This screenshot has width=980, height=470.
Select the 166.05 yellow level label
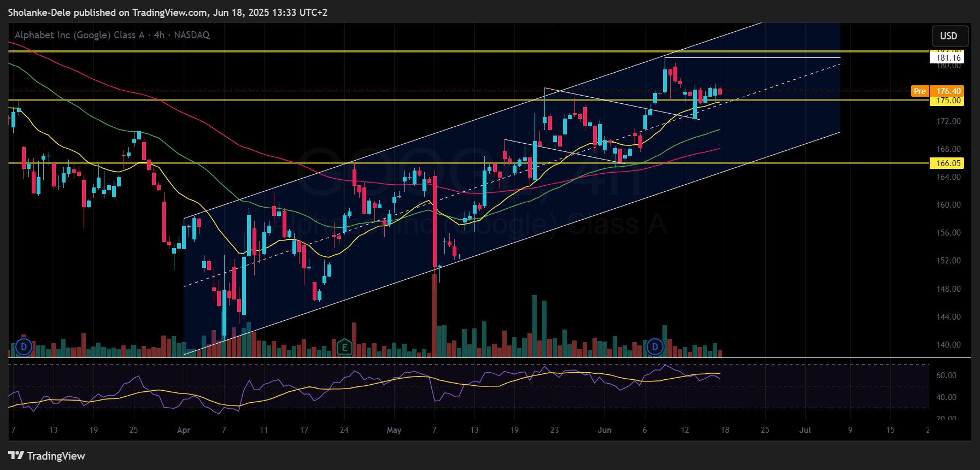pyautogui.click(x=948, y=163)
